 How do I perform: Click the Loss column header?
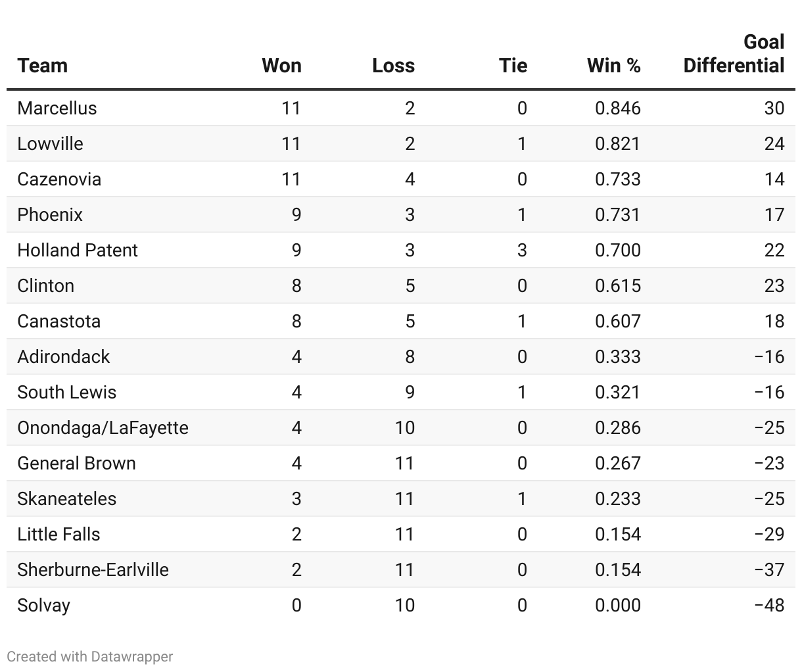[x=393, y=66]
